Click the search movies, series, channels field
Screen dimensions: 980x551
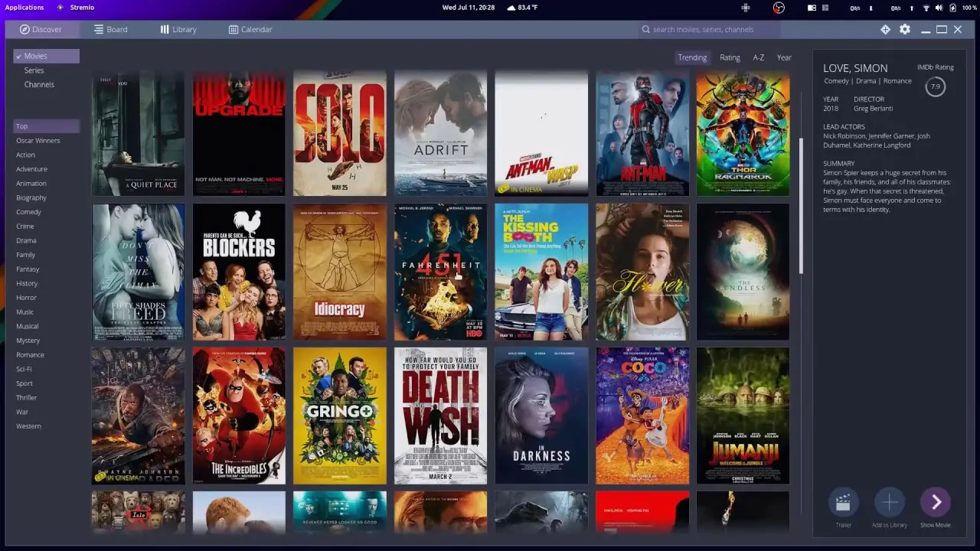[709, 29]
